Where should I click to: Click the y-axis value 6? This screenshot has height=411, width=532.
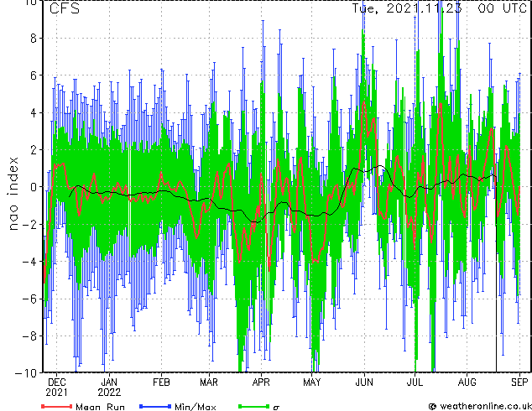click(34, 75)
